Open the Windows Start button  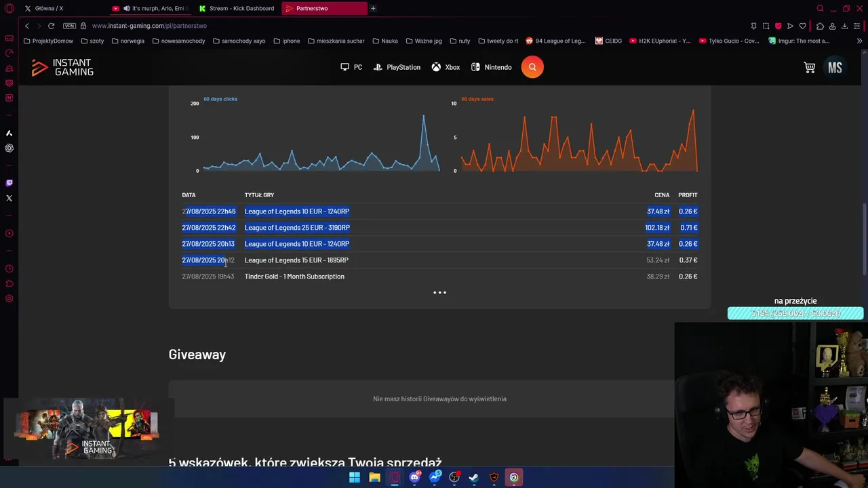pos(355,477)
